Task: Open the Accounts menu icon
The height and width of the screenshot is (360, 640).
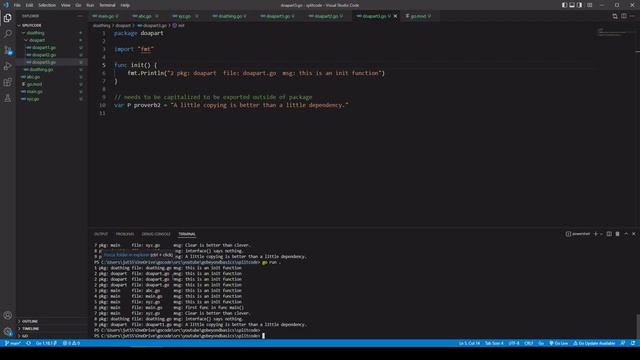Action: pyautogui.click(x=7, y=315)
